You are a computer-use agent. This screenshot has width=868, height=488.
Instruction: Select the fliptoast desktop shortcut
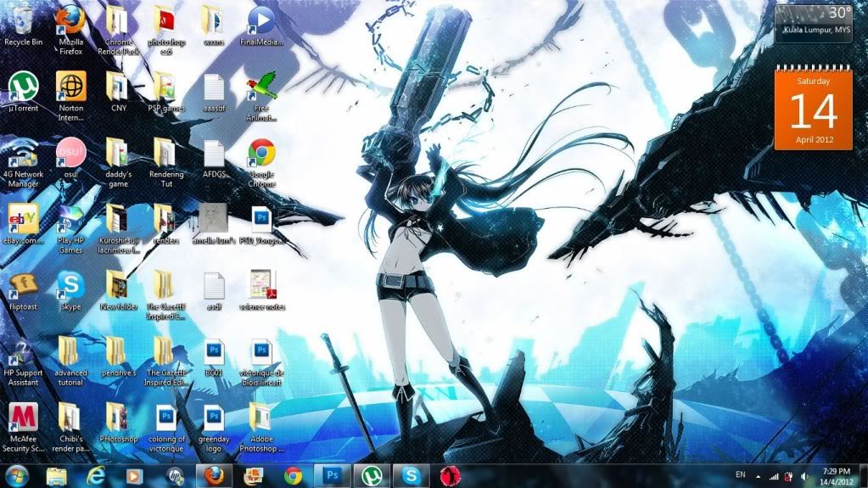pos(23,291)
